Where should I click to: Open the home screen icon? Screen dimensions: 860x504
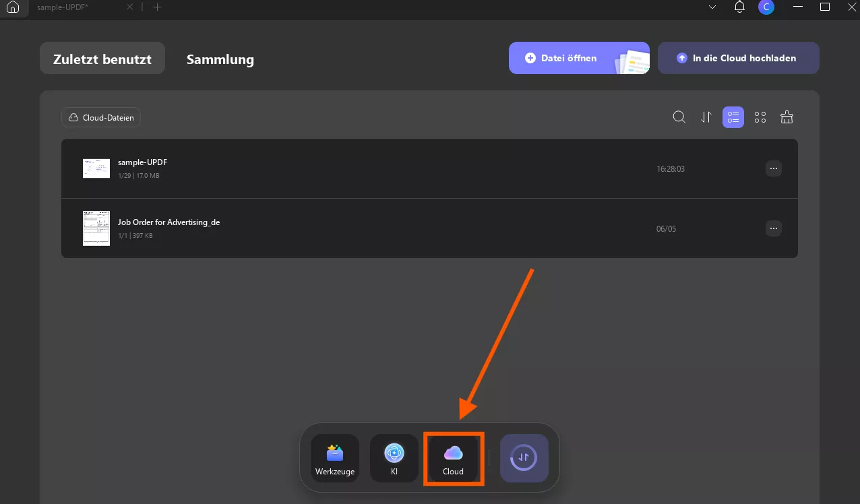click(12, 7)
